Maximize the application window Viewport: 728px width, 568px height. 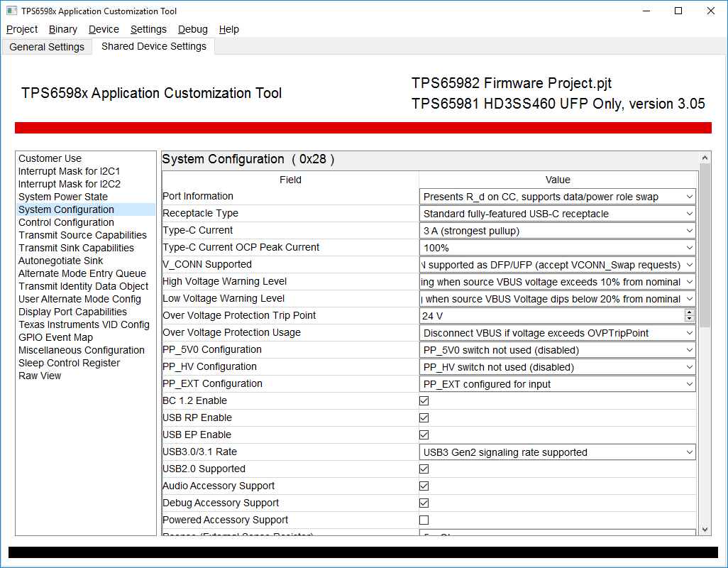(x=678, y=11)
